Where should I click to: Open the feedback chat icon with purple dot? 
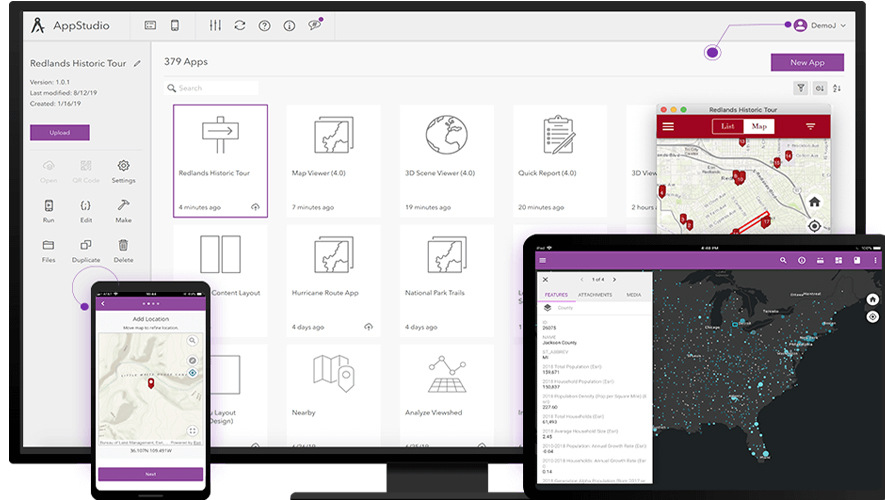[x=315, y=24]
